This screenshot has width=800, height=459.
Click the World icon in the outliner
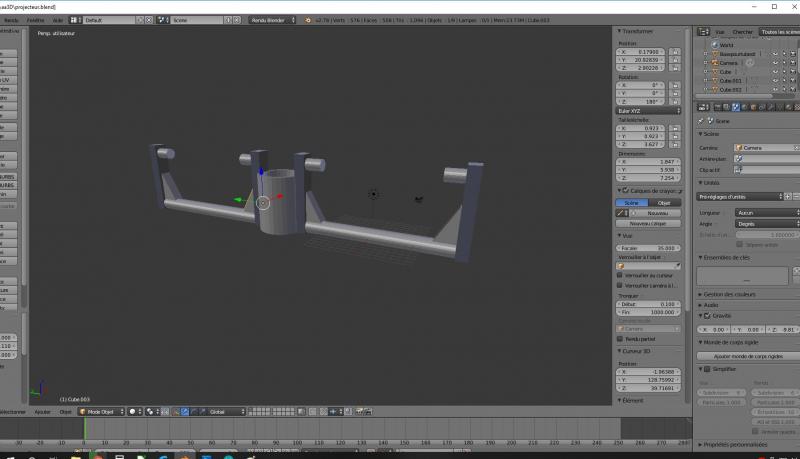pyautogui.click(x=713, y=45)
